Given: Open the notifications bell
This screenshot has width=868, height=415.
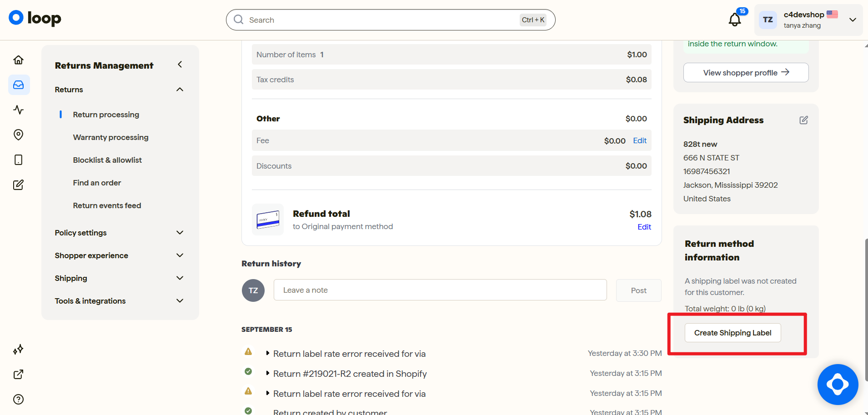Looking at the screenshot, I should [x=735, y=20].
